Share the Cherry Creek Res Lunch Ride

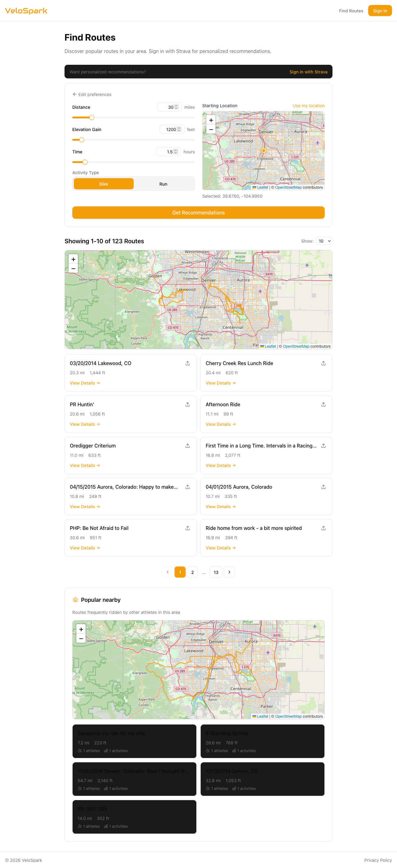(323, 363)
